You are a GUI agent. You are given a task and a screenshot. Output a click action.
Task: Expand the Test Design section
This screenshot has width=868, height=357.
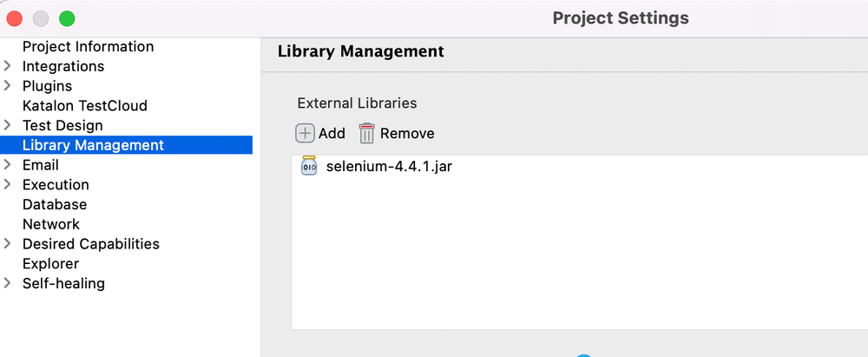coord(8,125)
